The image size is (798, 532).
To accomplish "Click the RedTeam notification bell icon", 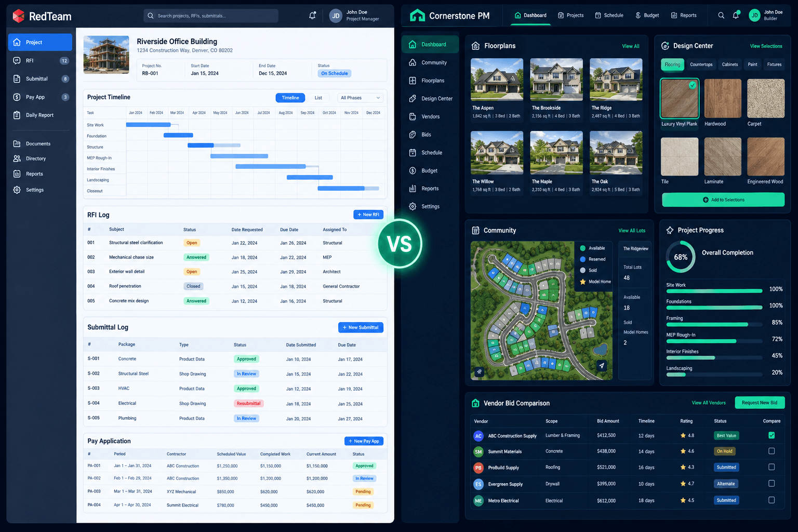I will [x=312, y=16].
